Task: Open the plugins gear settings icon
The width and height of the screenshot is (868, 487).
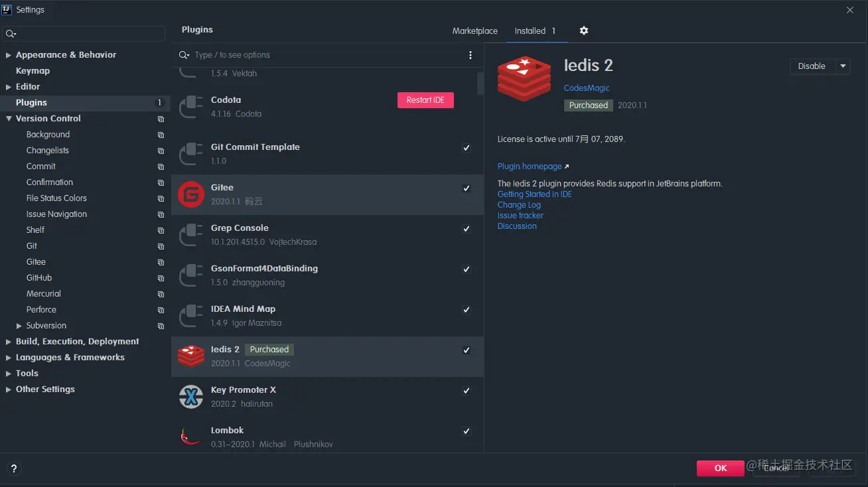Action: tap(584, 31)
